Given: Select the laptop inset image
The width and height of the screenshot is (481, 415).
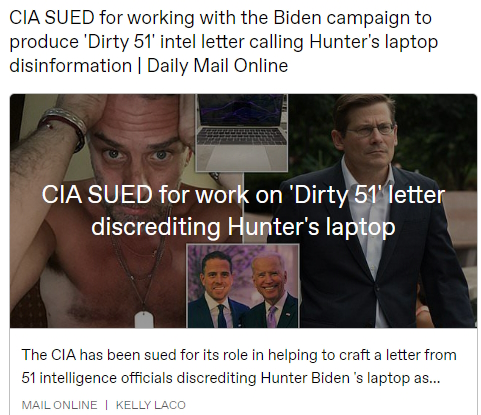Looking at the screenshot, I should 242,133.
